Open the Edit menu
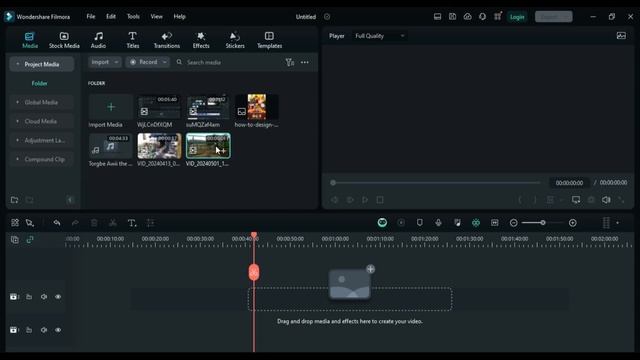 111,17
